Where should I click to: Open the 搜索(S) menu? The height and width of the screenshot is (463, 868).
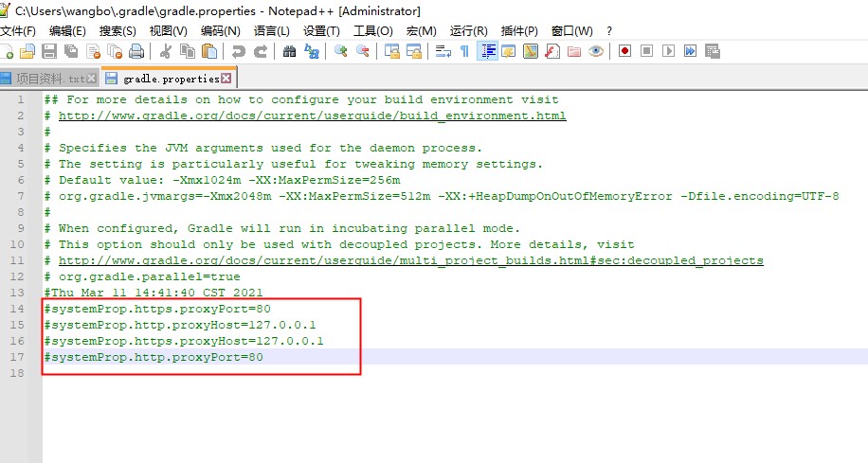pyautogui.click(x=118, y=31)
